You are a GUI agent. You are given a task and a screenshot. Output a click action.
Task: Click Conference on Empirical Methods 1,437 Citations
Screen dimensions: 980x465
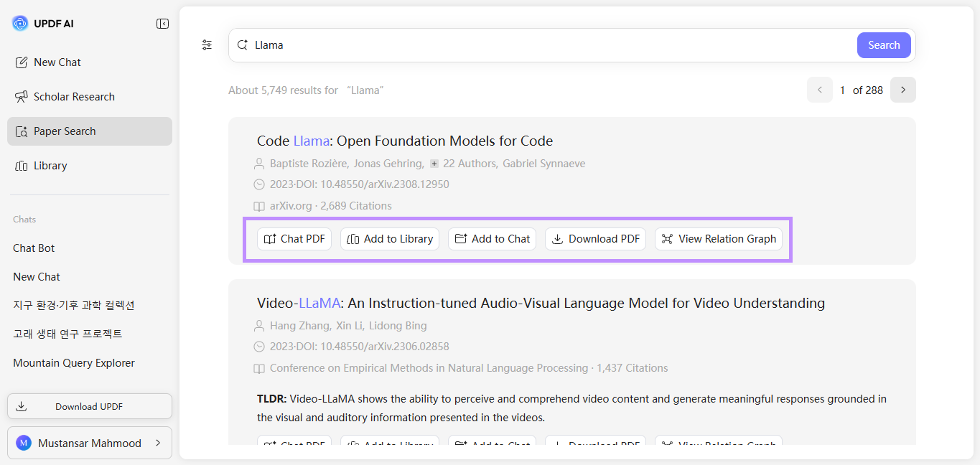[469, 368]
